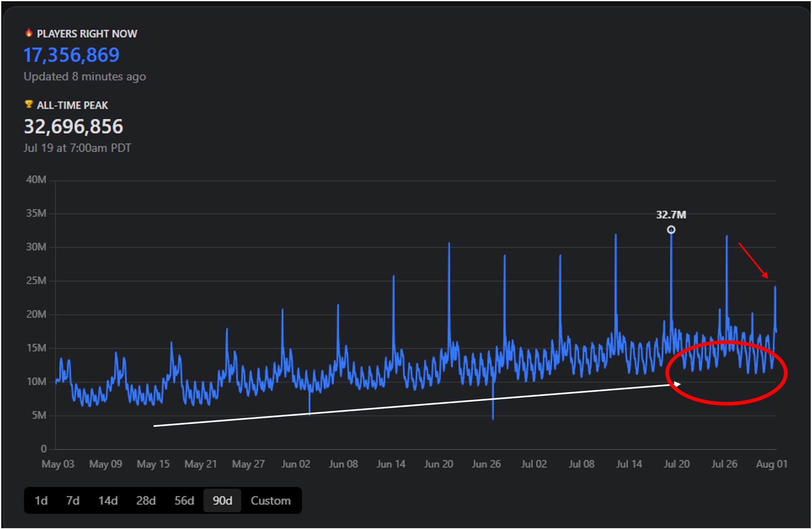The image size is (812, 529).
Task: Choose the 14d time range
Action: tap(108, 501)
